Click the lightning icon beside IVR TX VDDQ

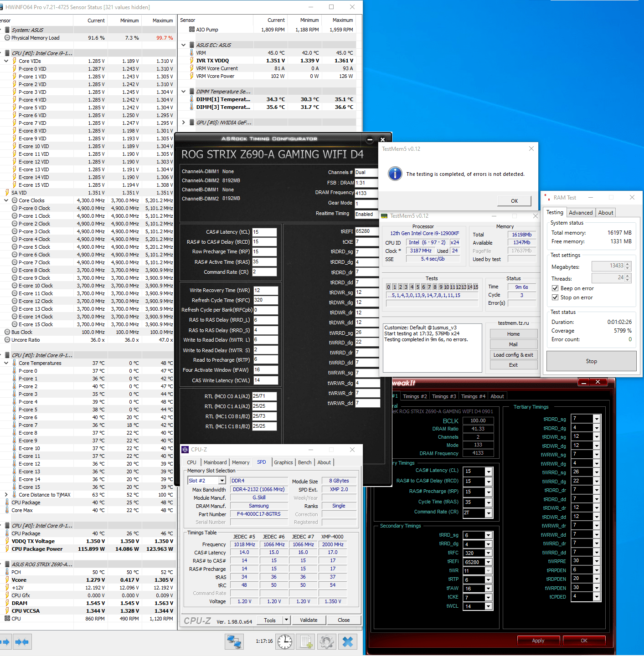[x=192, y=61]
